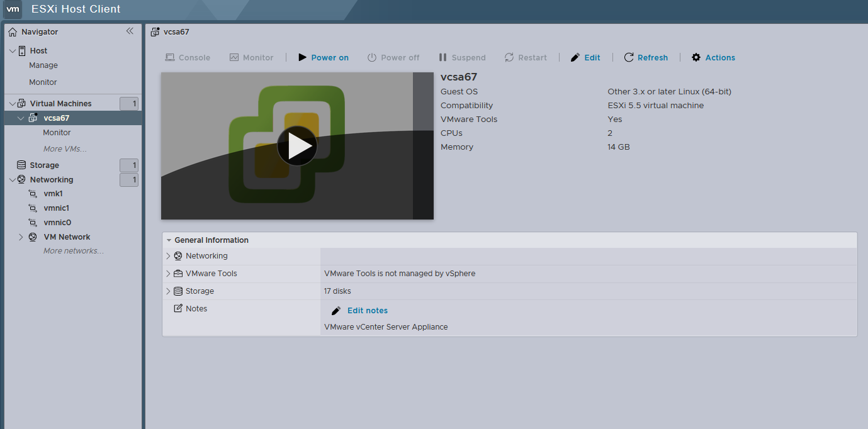Open the More networks... link

[74, 251]
